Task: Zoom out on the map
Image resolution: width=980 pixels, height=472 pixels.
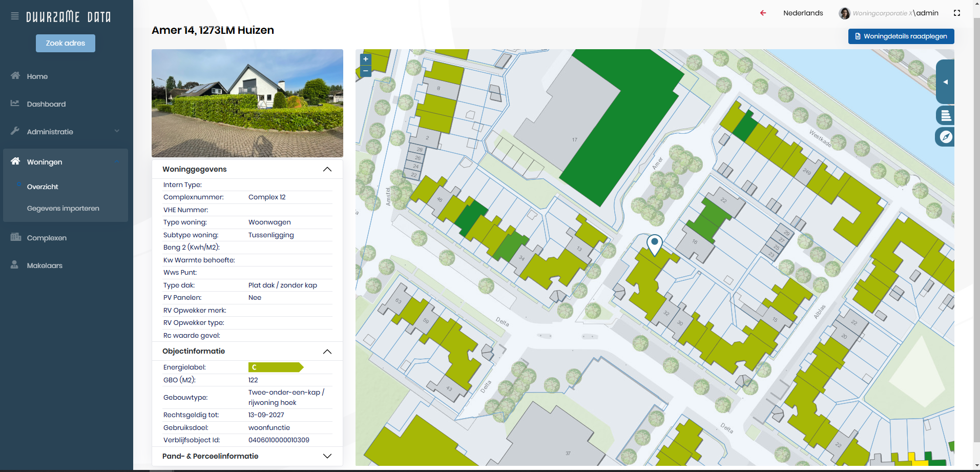Action: 366,71
